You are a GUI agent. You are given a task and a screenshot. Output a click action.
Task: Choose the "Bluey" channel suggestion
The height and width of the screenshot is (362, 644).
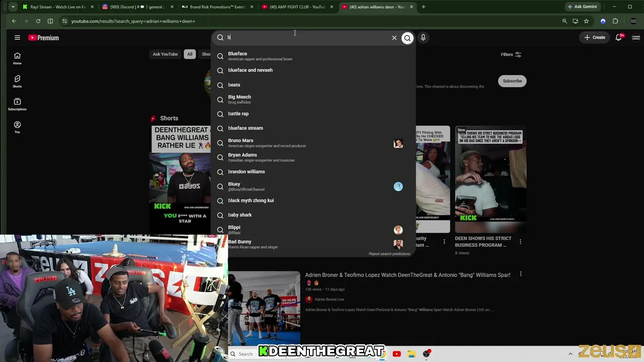pyautogui.click(x=313, y=187)
